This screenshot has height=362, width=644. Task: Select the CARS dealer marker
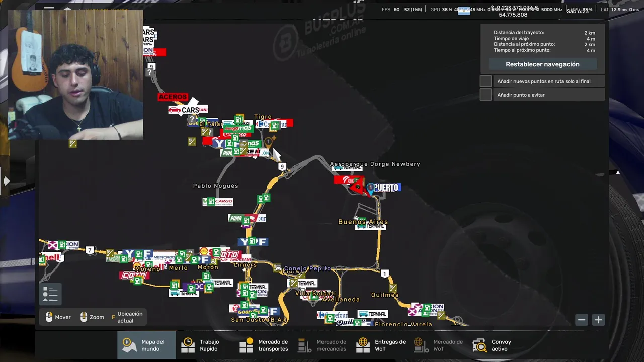(185, 110)
